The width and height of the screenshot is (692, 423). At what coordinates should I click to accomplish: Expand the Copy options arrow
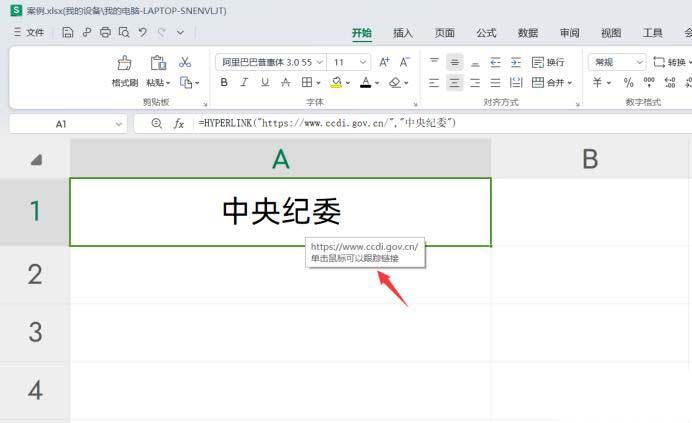[197, 83]
